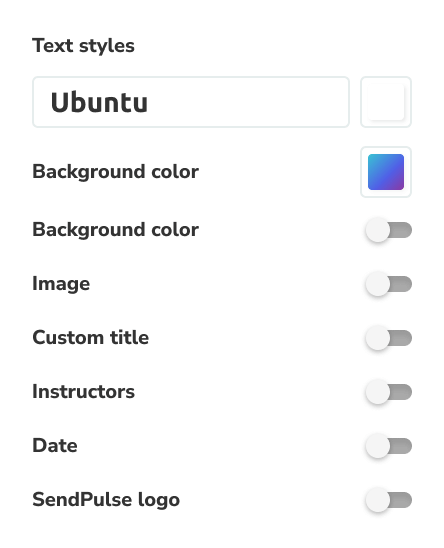Select the Custom title label
Viewport: 444px width, 548px height.
coord(91,338)
